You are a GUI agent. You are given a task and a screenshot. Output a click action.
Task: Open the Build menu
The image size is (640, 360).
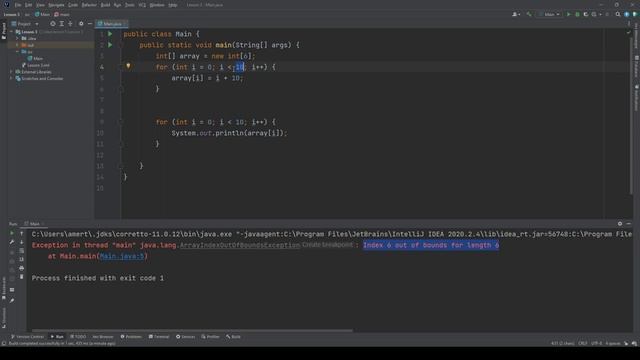coord(105,5)
